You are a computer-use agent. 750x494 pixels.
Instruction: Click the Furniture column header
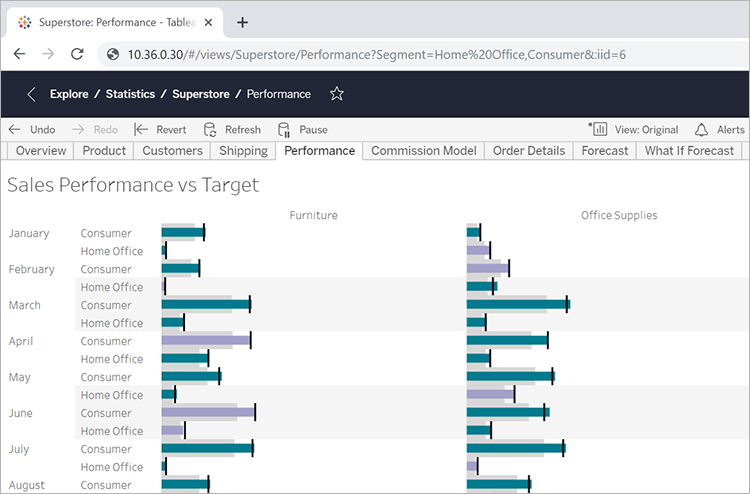[313, 215]
